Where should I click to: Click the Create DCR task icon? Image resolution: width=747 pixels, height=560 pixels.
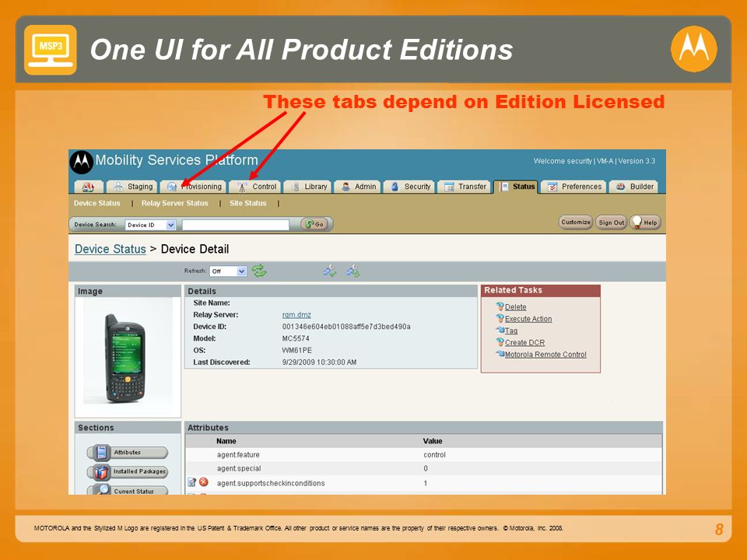pyautogui.click(x=500, y=342)
